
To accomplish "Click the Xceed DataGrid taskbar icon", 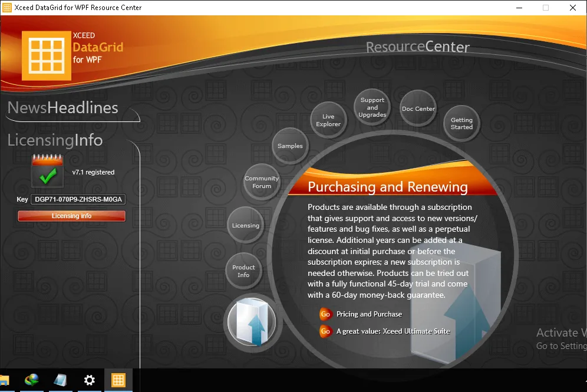I will (118, 380).
